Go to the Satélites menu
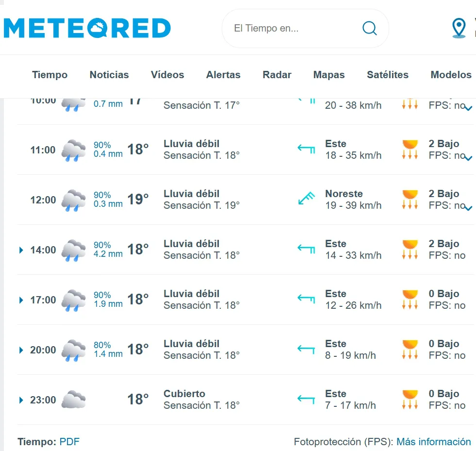 [x=388, y=75]
